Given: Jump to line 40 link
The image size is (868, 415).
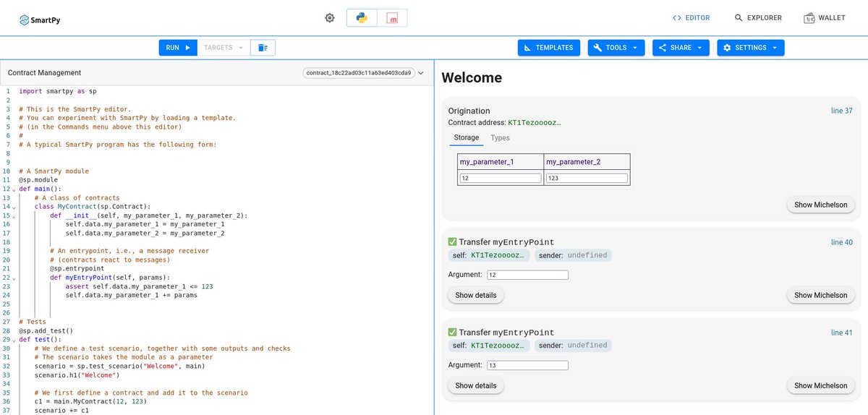Looking at the screenshot, I should pyautogui.click(x=842, y=242).
